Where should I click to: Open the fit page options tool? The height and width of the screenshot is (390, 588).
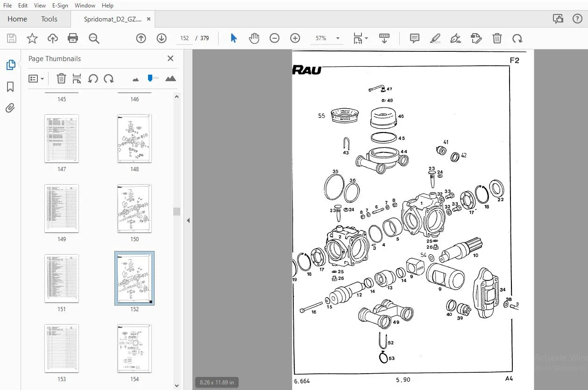pos(361,38)
